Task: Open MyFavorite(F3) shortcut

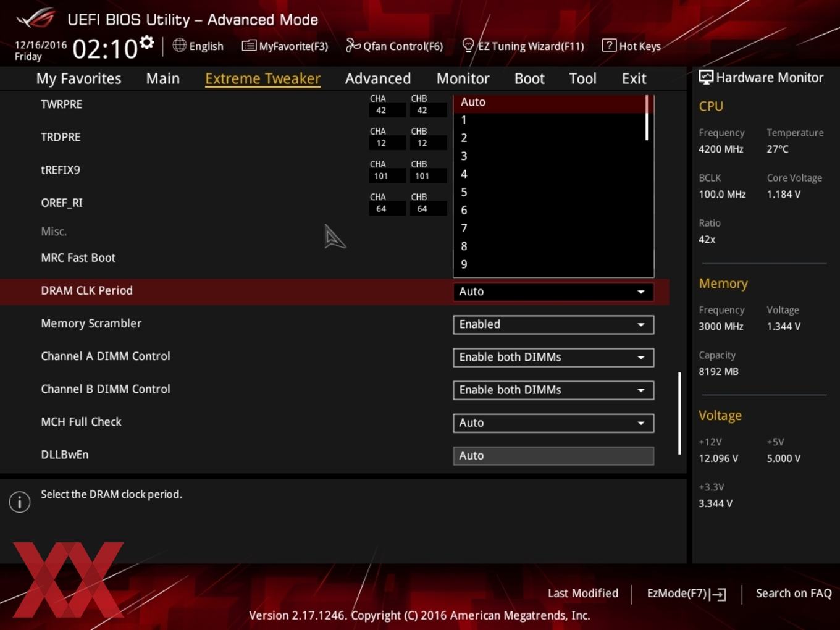Action: pyautogui.click(x=285, y=46)
